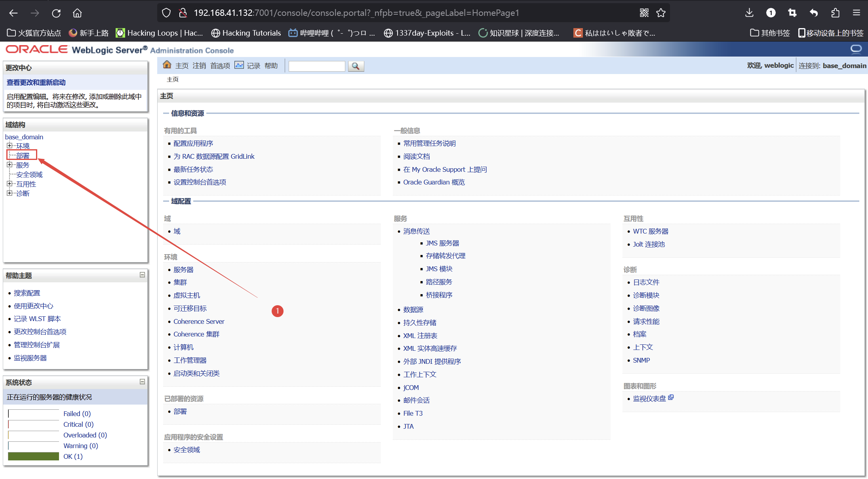This screenshot has width=868, height=479.
Task: Click 查看更改和重新启动 link
Action: [x=36, y=82]
